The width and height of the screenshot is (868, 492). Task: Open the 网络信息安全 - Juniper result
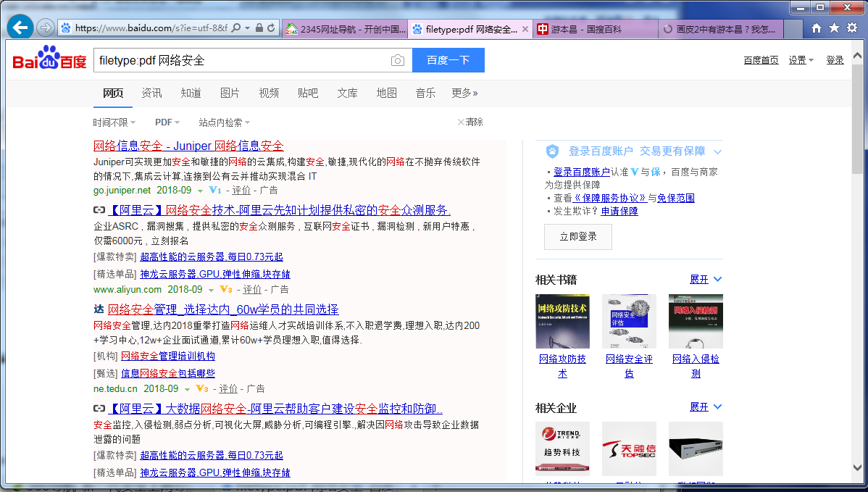[x=188, y=146]
